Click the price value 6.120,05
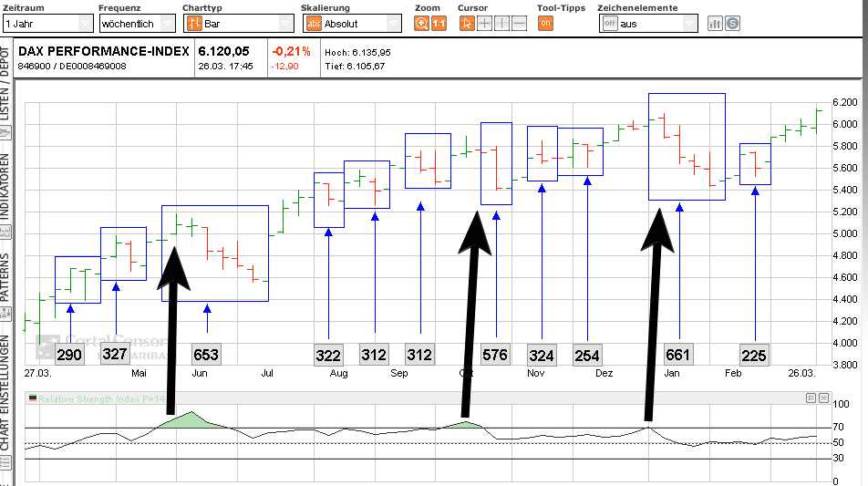The image size is (868, 486). point(223,51)
